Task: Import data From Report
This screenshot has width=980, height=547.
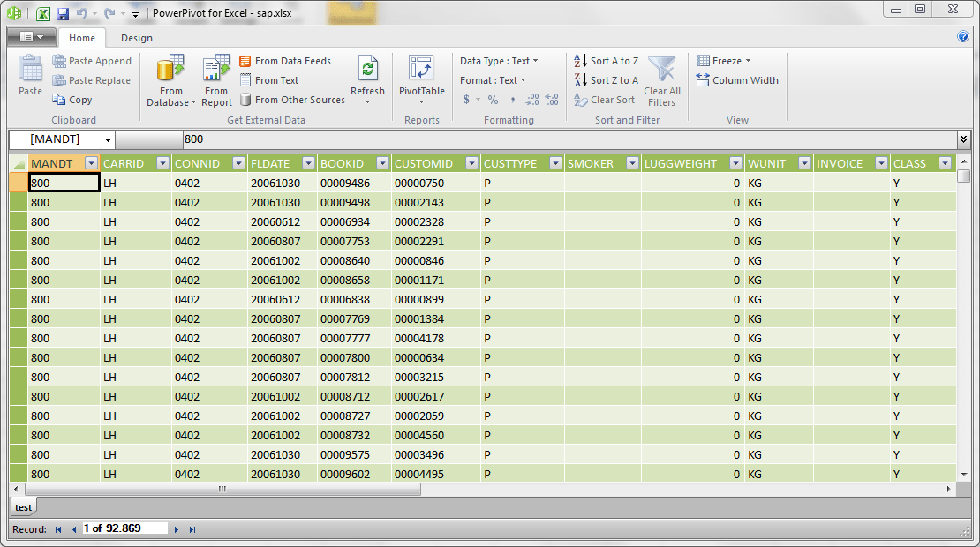Action: click(216, 80)
